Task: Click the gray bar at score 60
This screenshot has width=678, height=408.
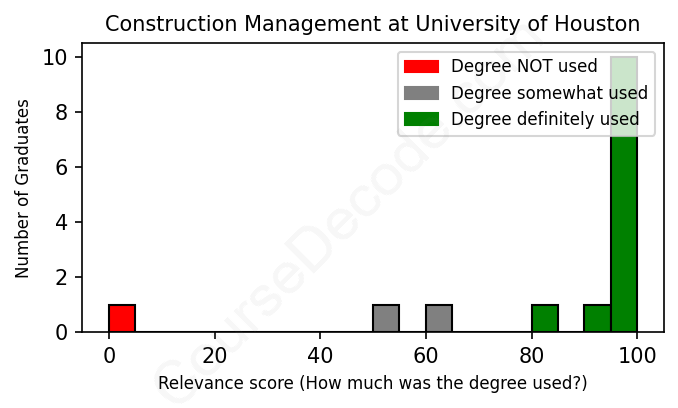Action: pos(439,318)
